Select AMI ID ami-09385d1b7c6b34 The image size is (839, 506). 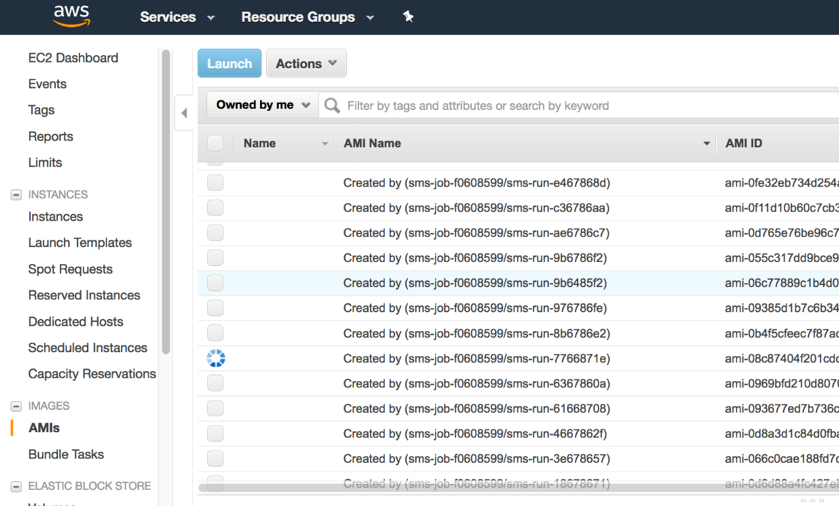(782, 308)
